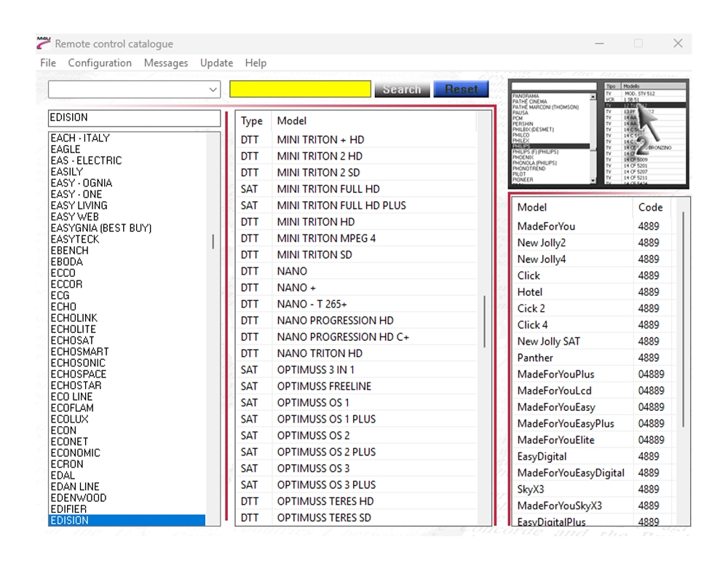Select ECHOSTAR in the brand list
The image size is (728, 569).
click(76, 385)
